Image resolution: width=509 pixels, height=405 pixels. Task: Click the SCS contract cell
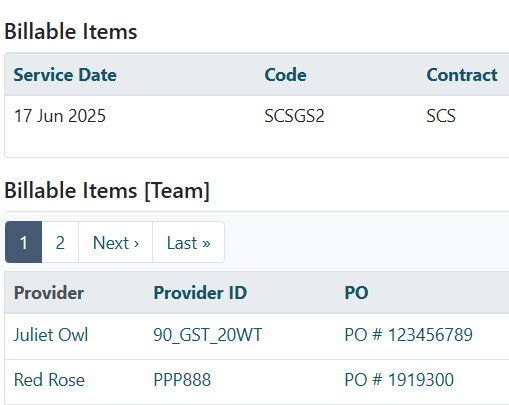[x=441, y=116]
